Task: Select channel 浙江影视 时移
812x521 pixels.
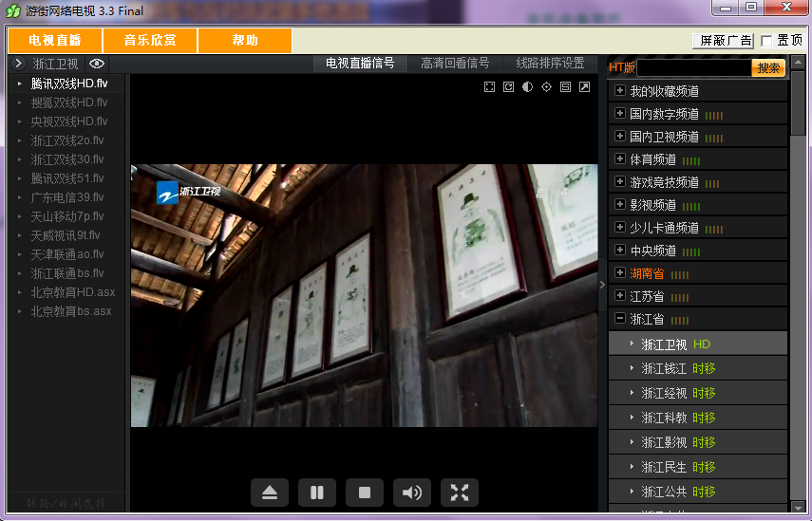Action: [x=697, y=442]
